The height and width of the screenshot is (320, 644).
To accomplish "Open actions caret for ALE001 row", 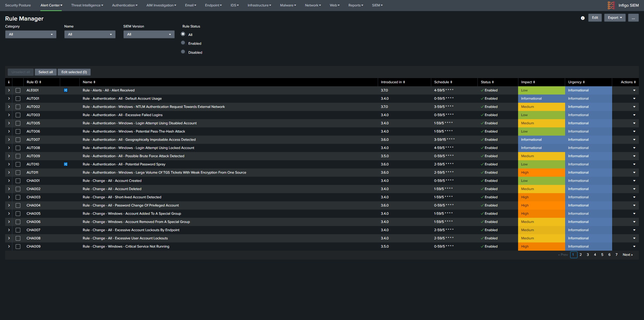I will pyautogui.click(x=634, y=90).
